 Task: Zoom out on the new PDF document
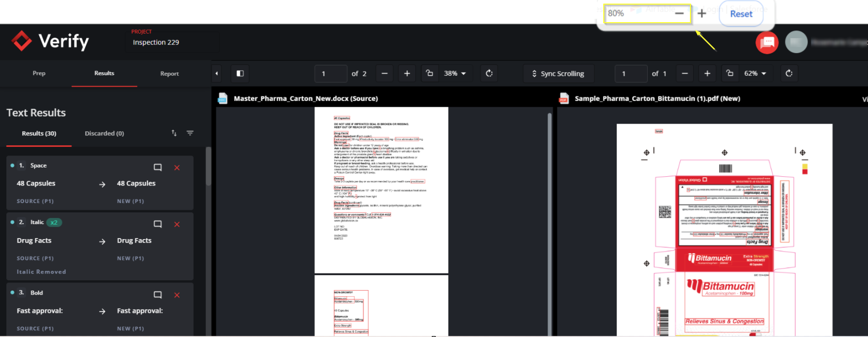pos(685,74)
